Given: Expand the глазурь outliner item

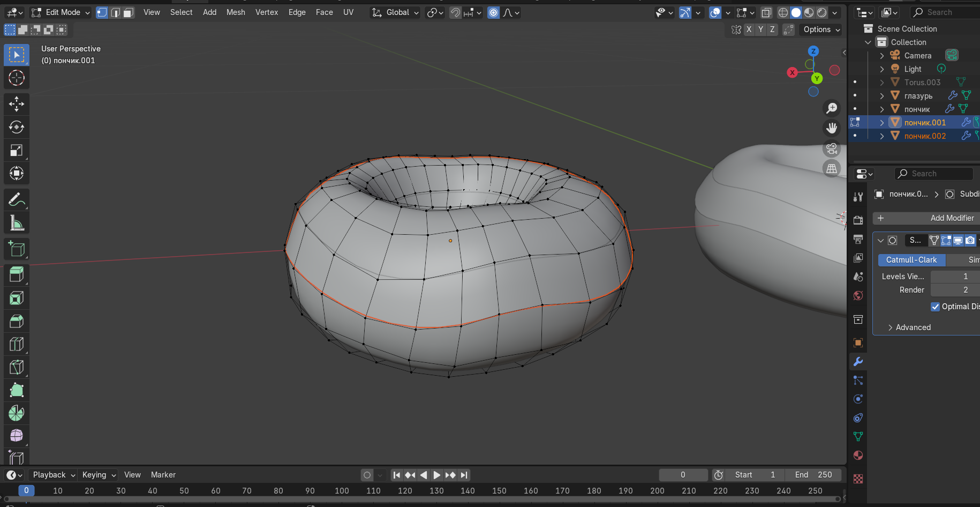Looking at the screenshot, I should coord(882,96).
